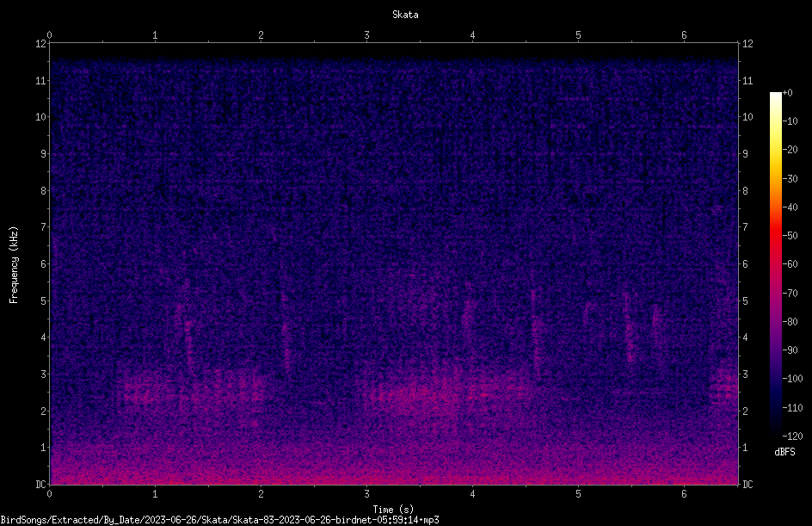Screen dimensions: 812x526
Task: Click 'DC' on the right frequency axis
Action: [747, 485]
